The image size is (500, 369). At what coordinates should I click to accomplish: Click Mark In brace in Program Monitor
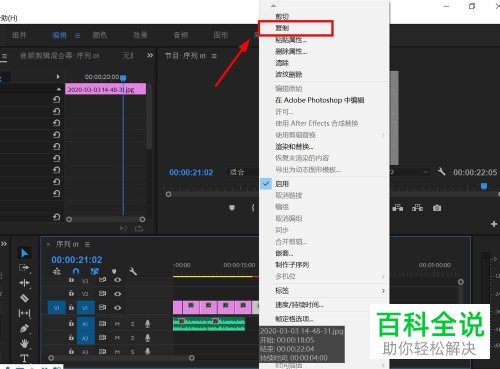coord(253,208)
